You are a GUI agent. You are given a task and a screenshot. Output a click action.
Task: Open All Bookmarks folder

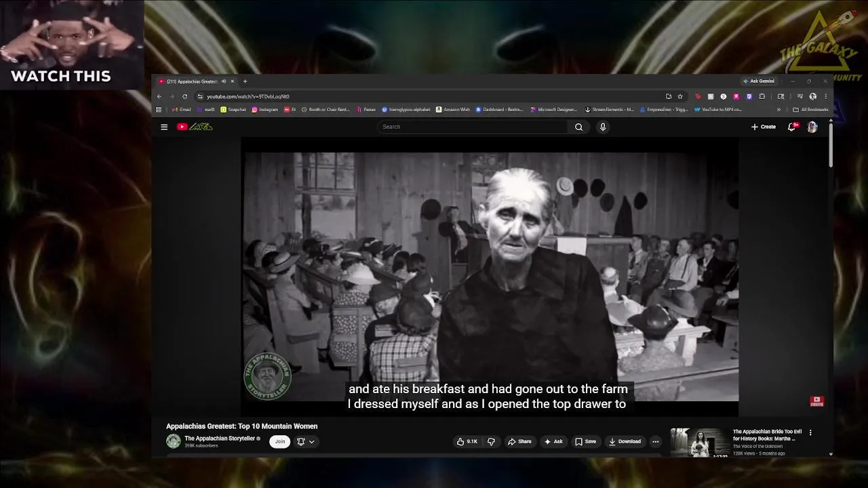(x=810, y=109)
